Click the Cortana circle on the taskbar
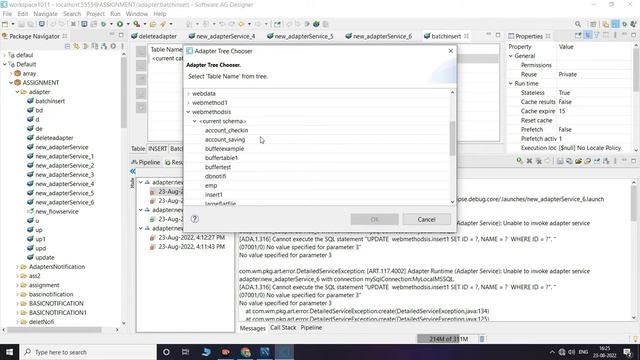Image resolution: width=640 pixels, height=360 pixels. tap(166, 352)
